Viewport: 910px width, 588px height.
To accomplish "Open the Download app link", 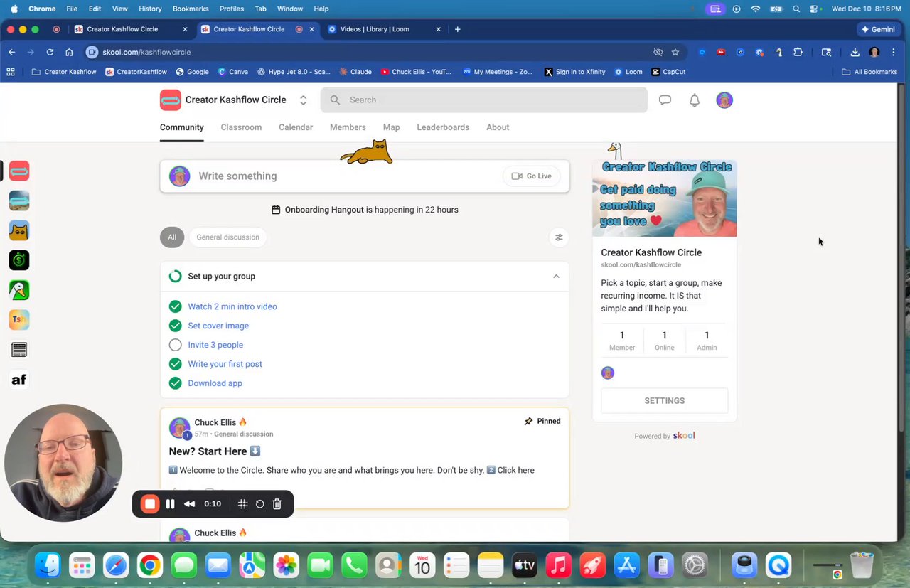I will [x=215, y=383].
